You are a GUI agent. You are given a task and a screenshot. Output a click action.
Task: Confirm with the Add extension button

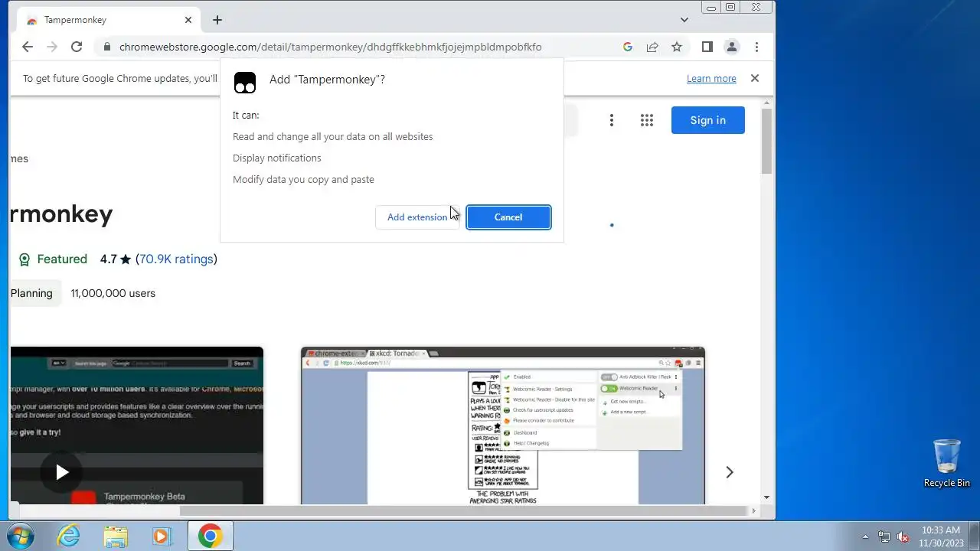(417, 217)
